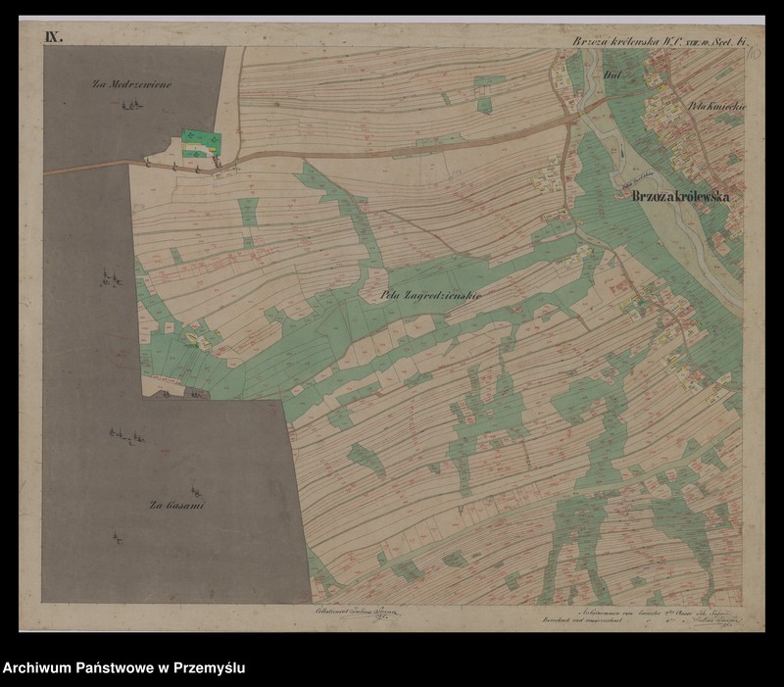Click the bright green garden plot by the road

[x=200, y=141]
